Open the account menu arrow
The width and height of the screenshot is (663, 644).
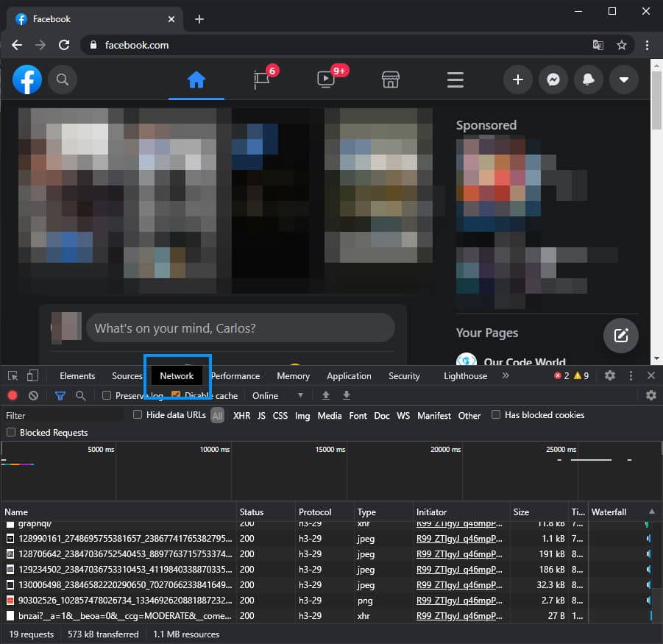[624, 79]
